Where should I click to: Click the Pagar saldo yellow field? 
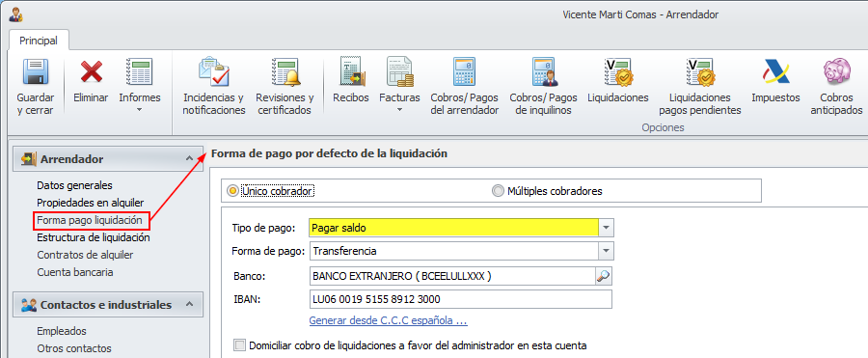point(454,228)
